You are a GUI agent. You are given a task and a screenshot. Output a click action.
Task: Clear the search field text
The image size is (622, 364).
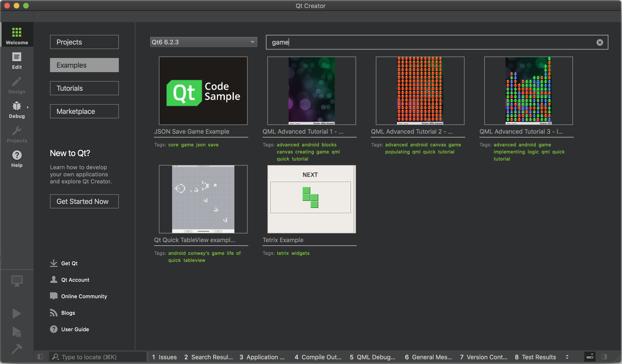coord(600,42)
